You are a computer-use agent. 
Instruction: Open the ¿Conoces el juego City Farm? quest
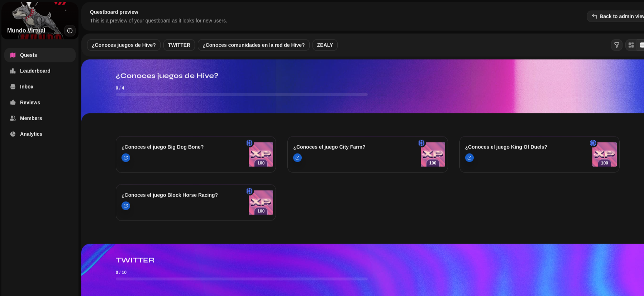tap(368, 154)
